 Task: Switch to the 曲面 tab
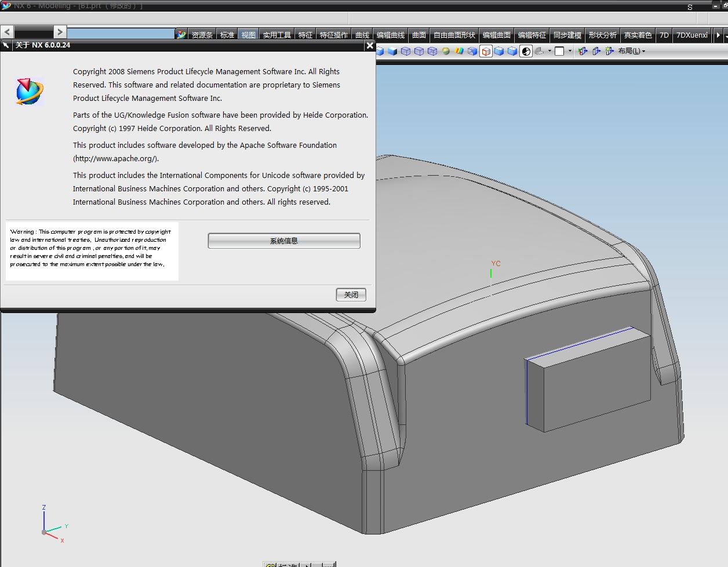[419, 35]
